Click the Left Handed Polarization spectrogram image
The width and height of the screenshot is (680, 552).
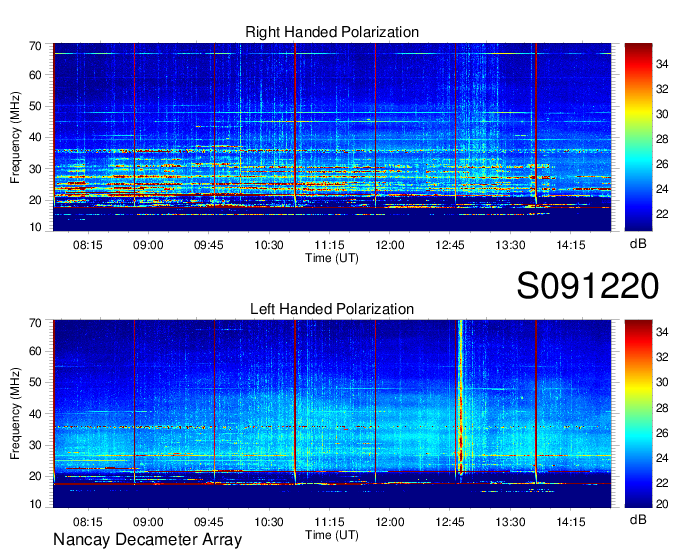[x=332, y=414]
